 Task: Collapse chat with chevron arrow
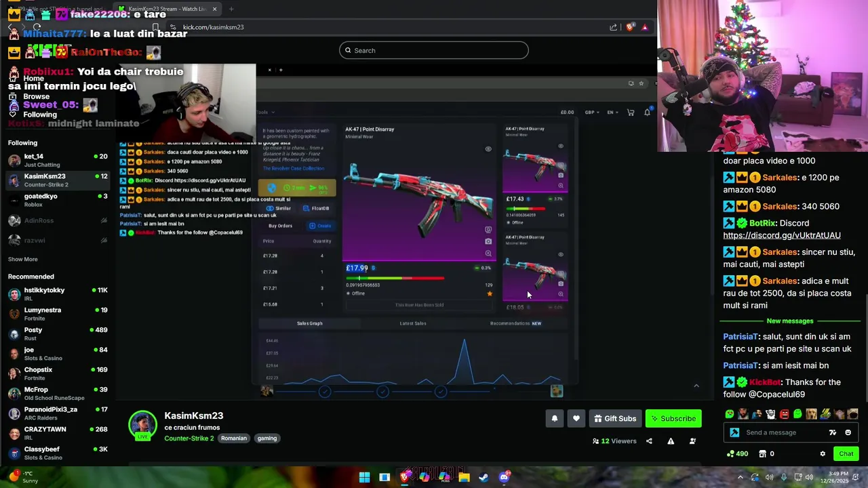tap(696, 386)
